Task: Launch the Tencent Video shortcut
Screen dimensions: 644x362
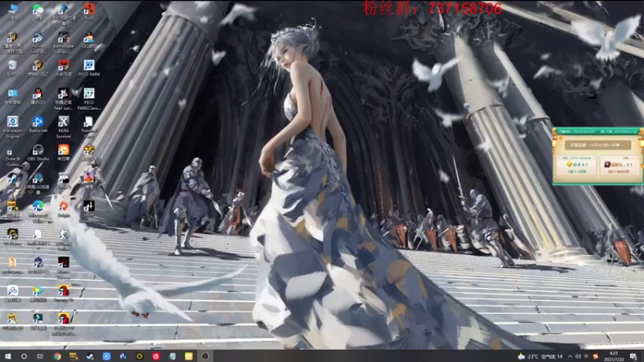Action: pos(38,294)
